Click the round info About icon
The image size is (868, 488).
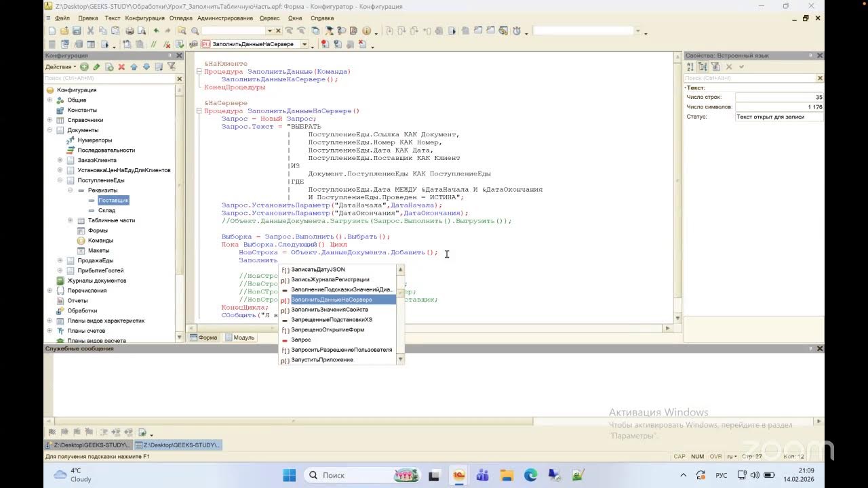366,30
